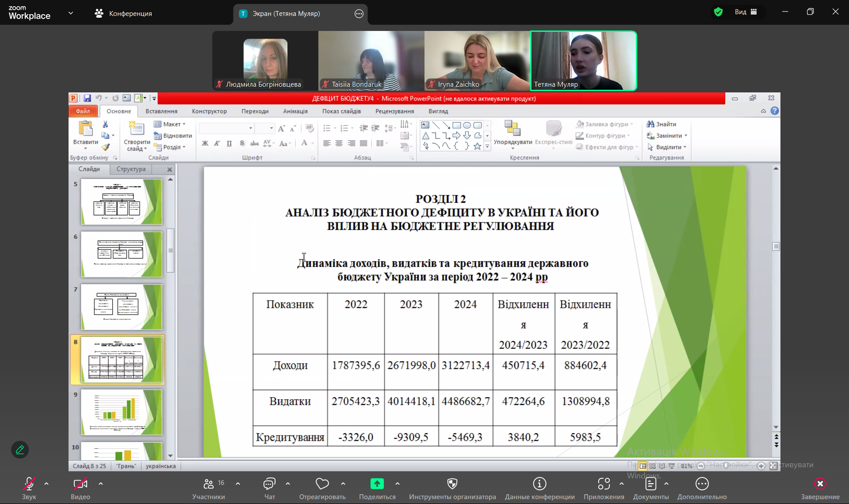Open the Participants panel
Screen dimensions: 849x504
click(x=208, y=484)
